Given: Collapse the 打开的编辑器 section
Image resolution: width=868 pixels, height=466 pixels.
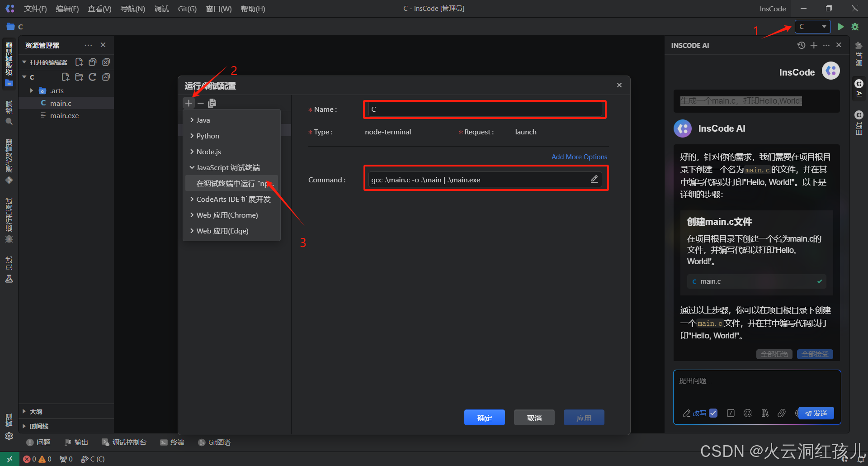Looking at the screenshot, I should [24, 62].
